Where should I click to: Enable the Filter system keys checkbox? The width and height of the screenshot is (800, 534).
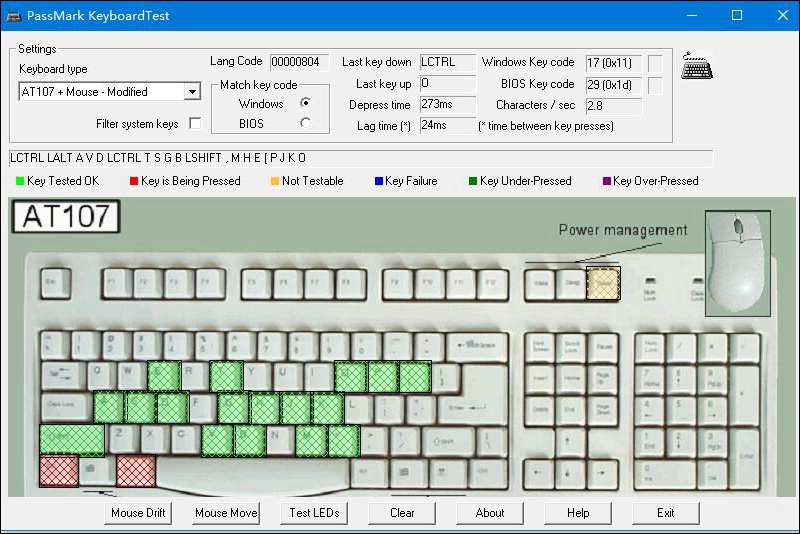tap(195, 123)
